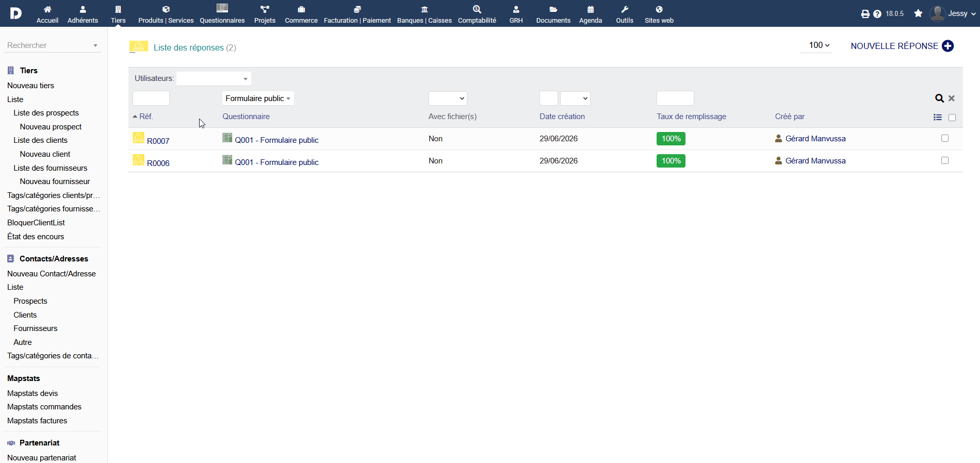The height and width of the screenshot is (463, 980).
Task: Open the Projets module icon
Action: coord(265,9)
